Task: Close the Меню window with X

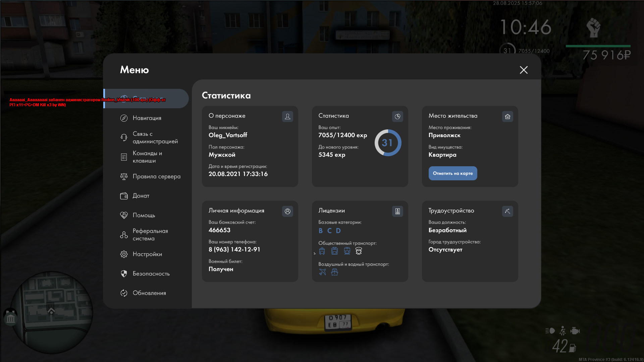Action: (x=524, y=70)
